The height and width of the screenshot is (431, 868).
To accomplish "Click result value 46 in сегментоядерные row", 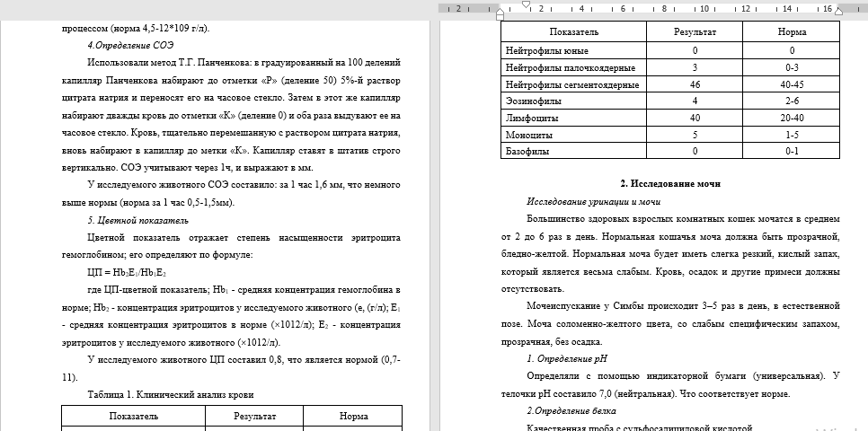I will pos(695,85).
